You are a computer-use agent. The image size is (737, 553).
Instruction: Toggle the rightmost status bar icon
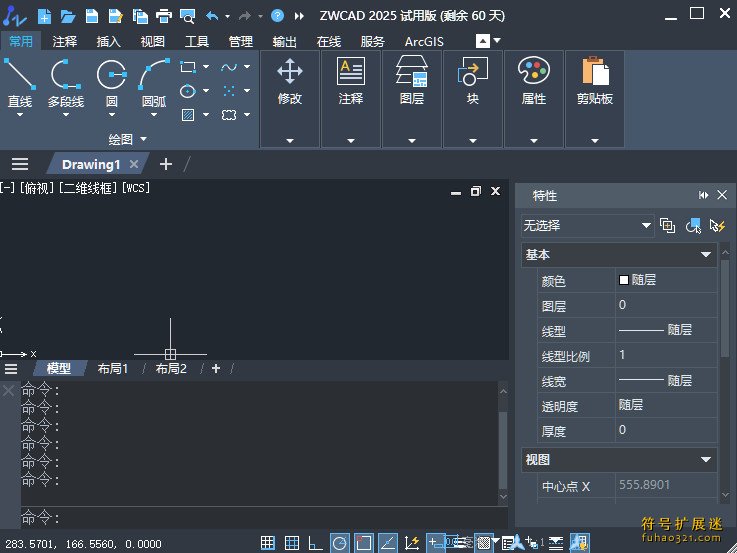coord(580,543)
